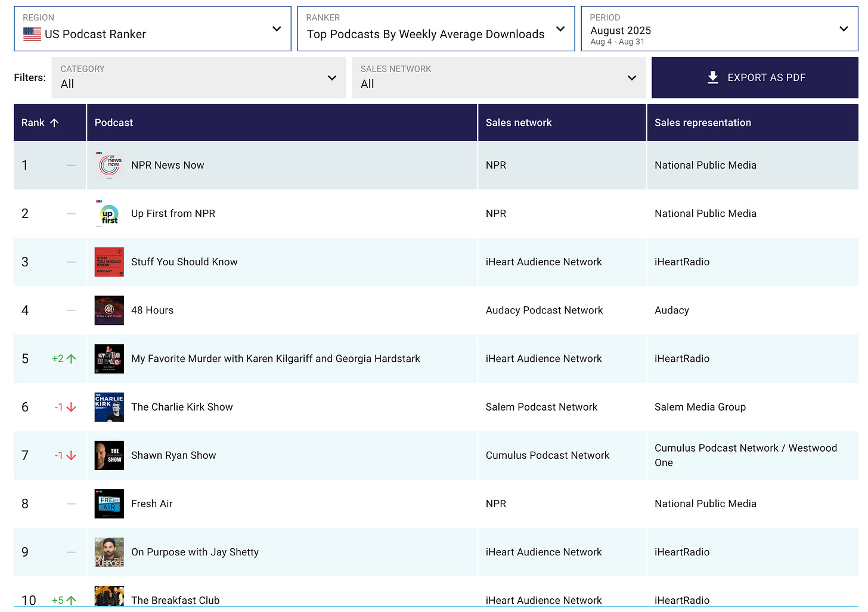Click 'NPR' network in Up First row
This screenshot has width=868, height=612.
click(495, 213)
